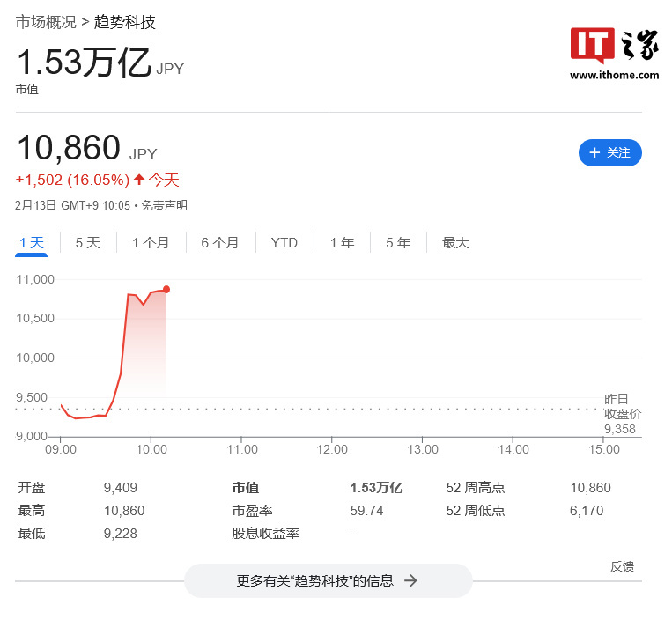Click the 反馈 feedback link
Screen dimensions: 672x620
click(x=623, y=566)
